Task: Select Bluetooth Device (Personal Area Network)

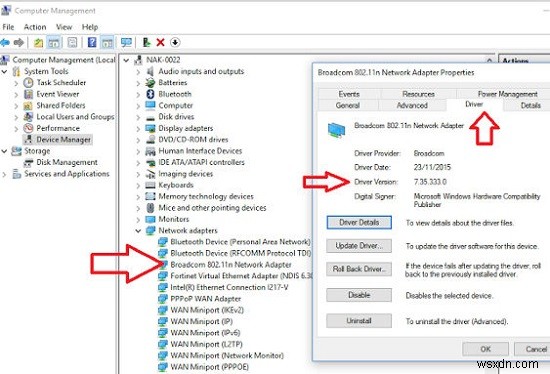Action: [240, 242]
